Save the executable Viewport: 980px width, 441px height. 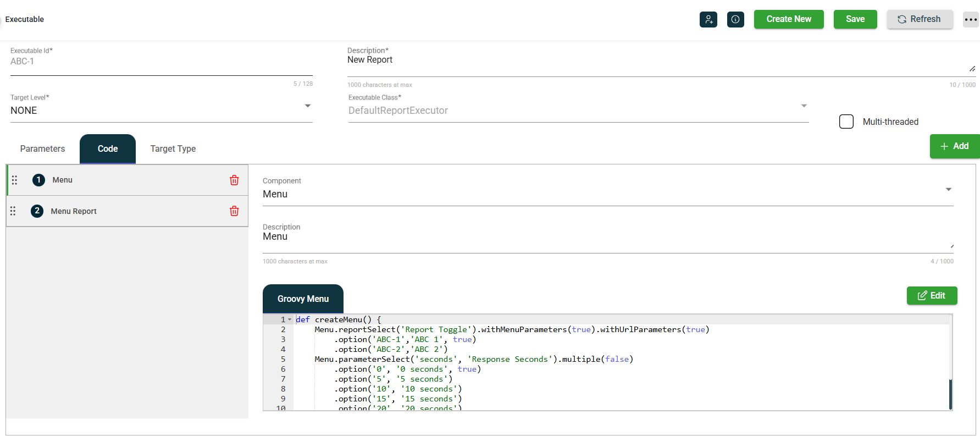coord(855,19)
